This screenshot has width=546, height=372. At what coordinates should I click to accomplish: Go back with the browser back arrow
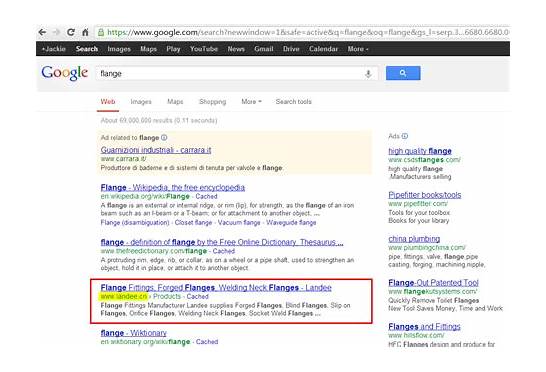(x=42, y=32)
